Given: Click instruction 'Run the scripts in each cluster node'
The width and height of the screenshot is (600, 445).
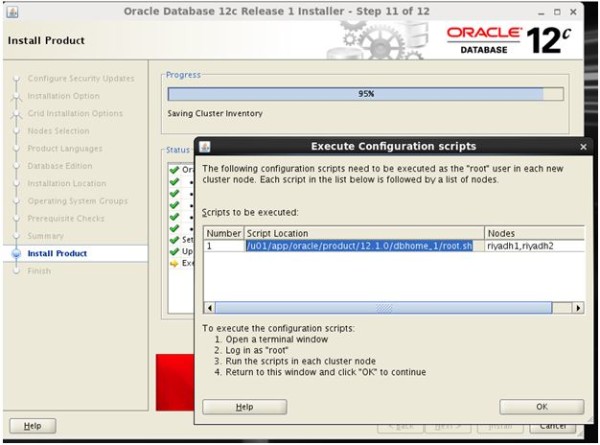Looking at the screenshot, I should coord(300,361).
